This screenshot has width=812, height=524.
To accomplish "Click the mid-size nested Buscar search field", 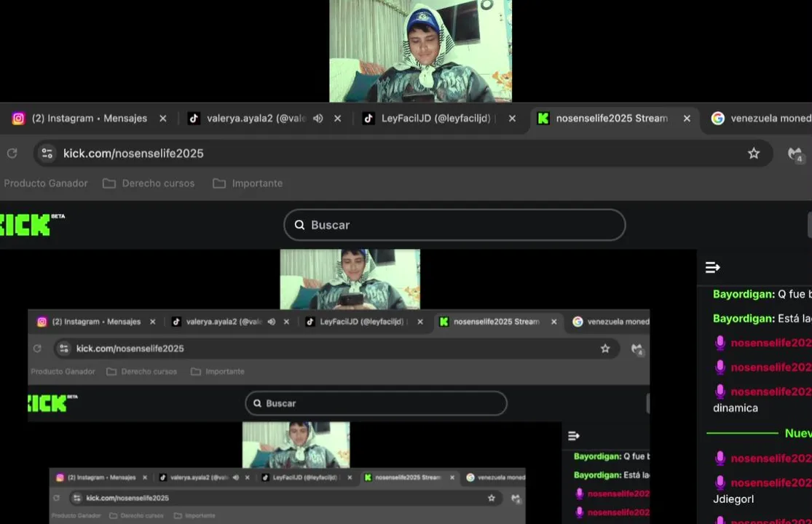I will 376,403.
